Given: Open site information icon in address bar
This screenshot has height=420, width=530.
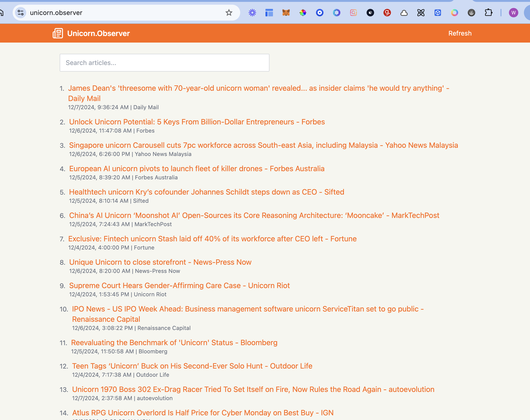Looking at the screenshot, I should pos(21,13).
